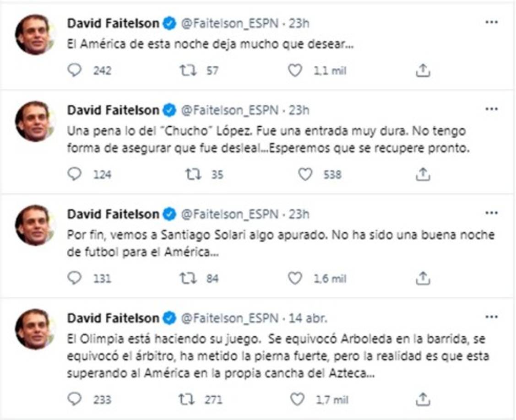This screenshot has height=420, width=516.
Task: Like the Santiago Solari tweet
Action: [x=295, y=278]
